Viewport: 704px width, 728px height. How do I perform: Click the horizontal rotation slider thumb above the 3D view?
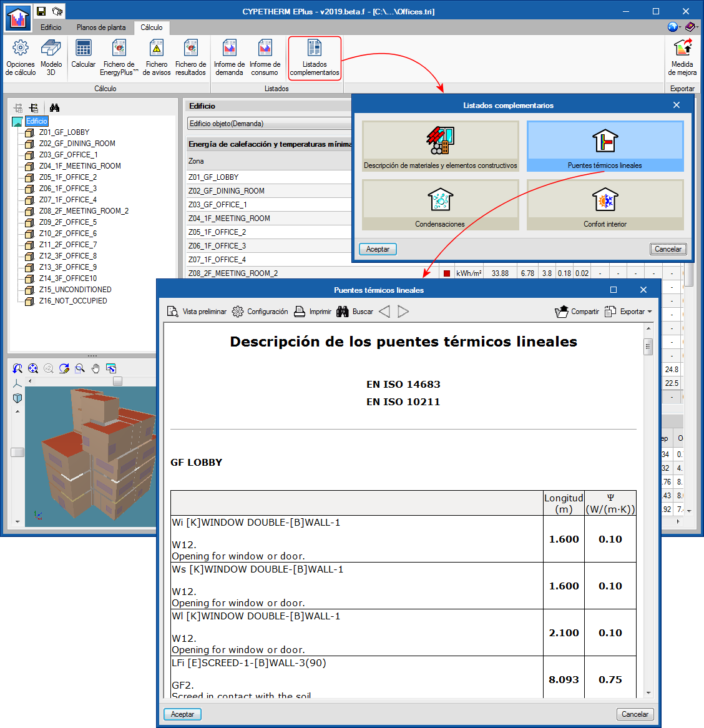click(x=118, y=381)
